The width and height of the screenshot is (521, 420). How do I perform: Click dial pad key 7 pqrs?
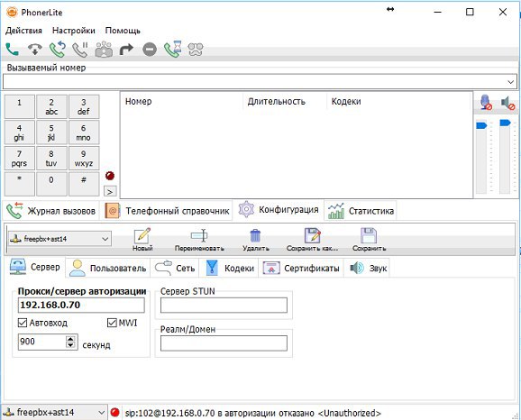click(19, 158)
